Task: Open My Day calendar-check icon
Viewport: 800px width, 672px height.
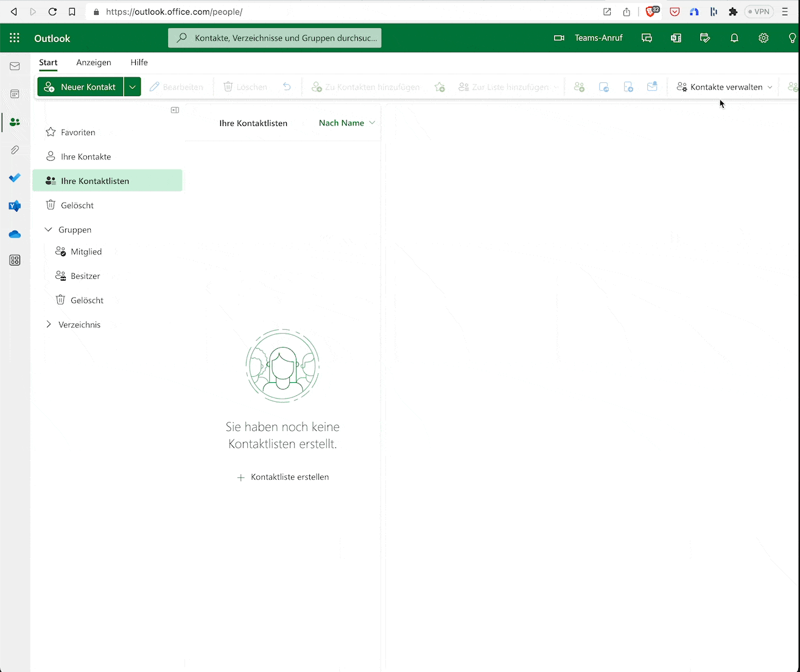Action: pyautogui.click(x=705, y=38)
